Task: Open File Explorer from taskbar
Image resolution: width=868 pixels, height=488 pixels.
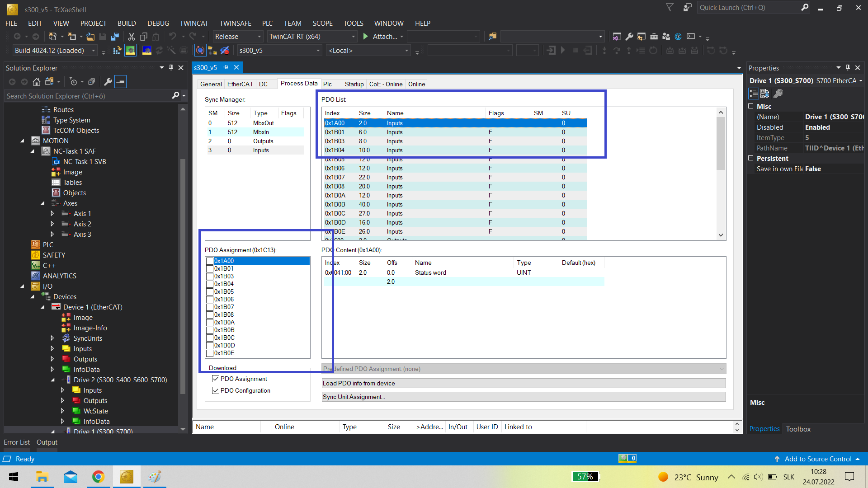Action: 42,477
